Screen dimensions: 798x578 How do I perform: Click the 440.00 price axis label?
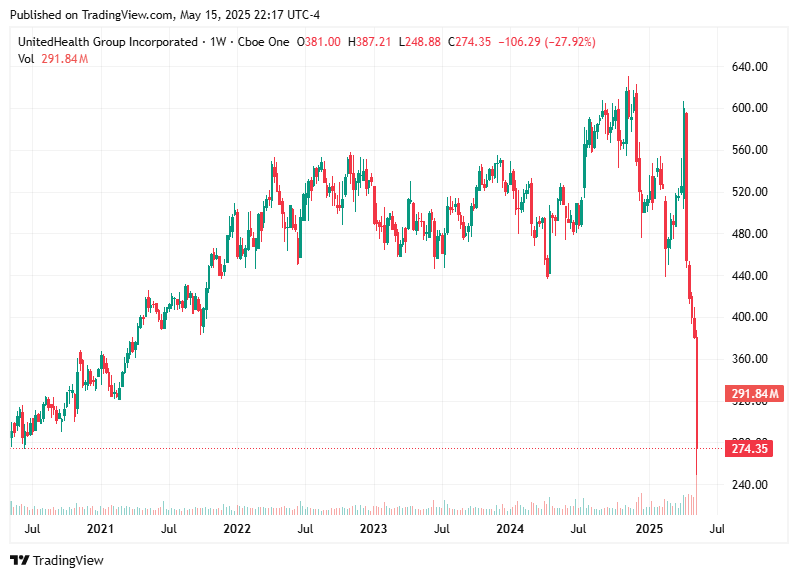[750, 275]
